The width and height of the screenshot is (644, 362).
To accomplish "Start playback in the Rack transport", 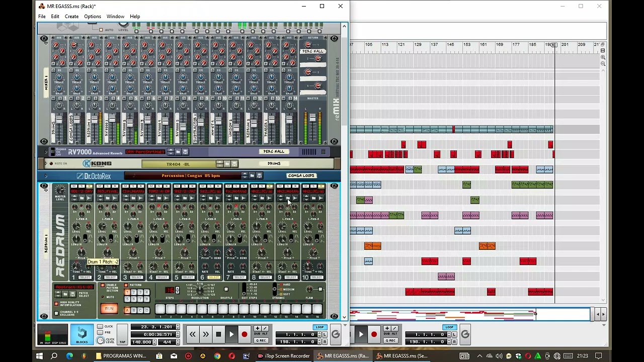I will (231, 334).
